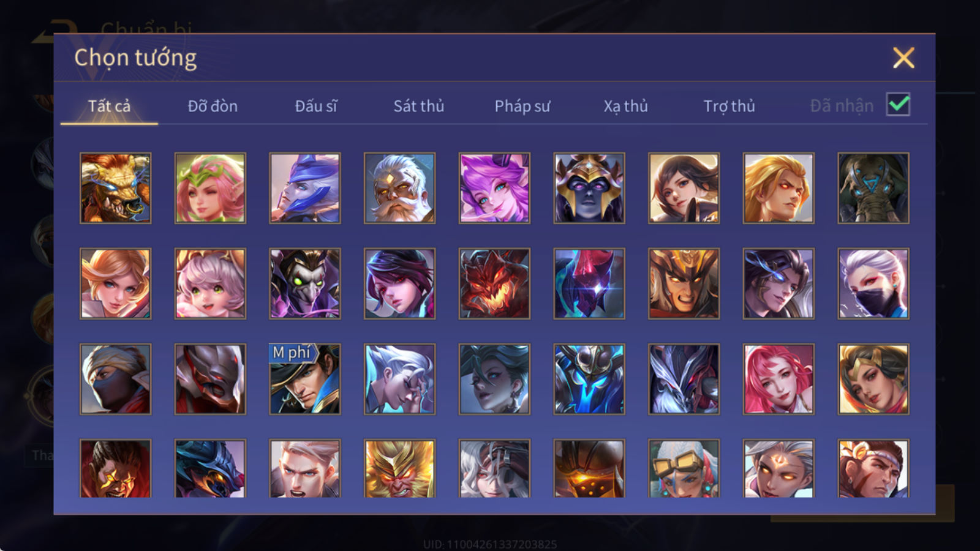Choose the black-masked white-haired ninja hero
This screenshot has height=551, width=980.
coord(873,283)
